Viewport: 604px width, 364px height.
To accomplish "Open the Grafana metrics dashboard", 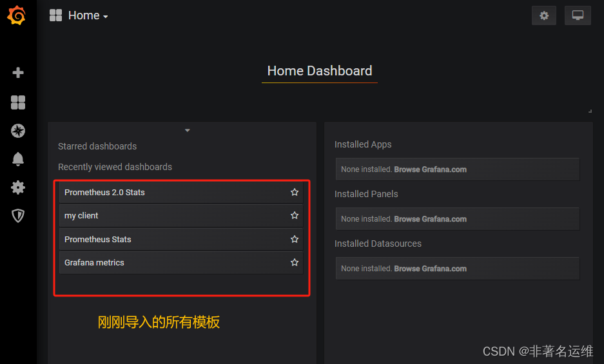I will (181, 263).
